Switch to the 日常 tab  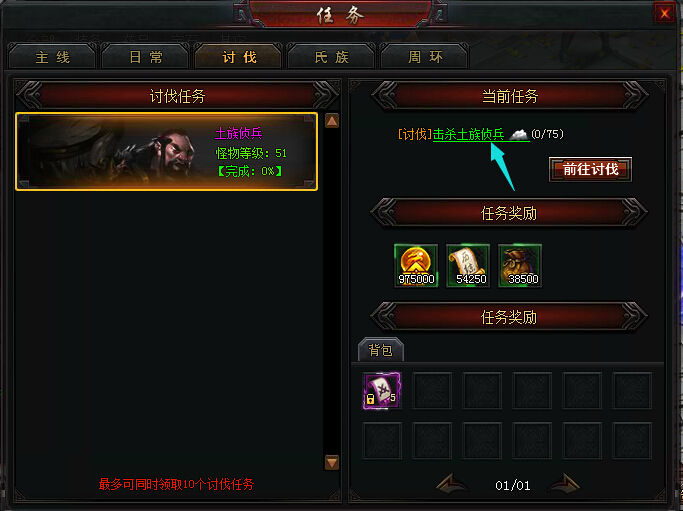[x=145, y=57]
